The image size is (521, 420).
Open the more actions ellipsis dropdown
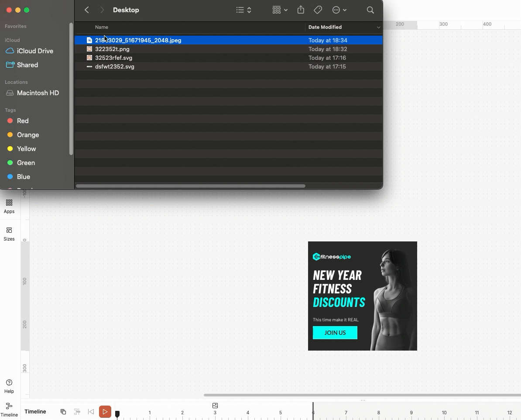339,10
